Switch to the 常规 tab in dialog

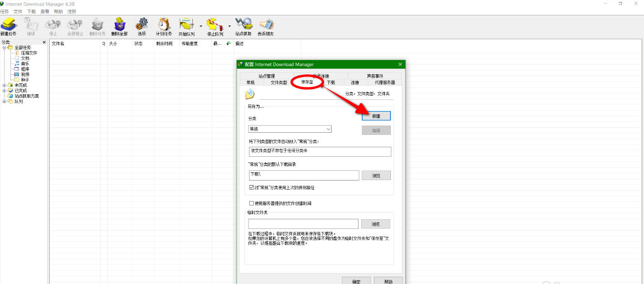coord(251,83)
